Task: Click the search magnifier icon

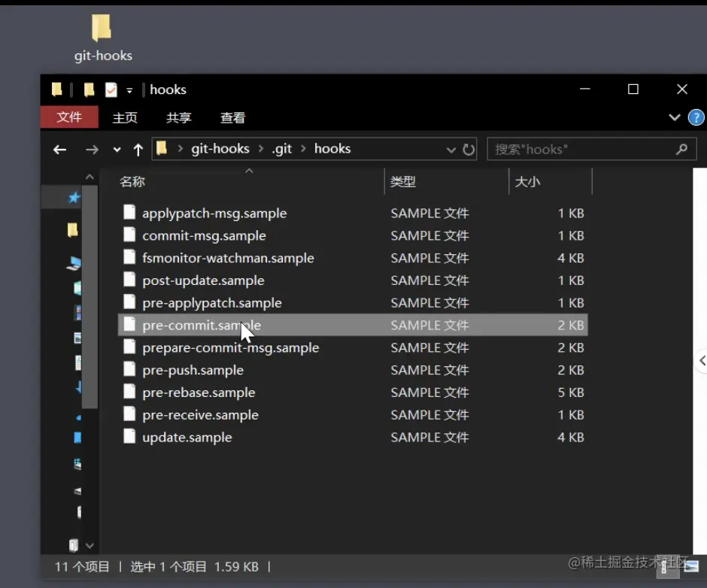Action: click(681, 149)
